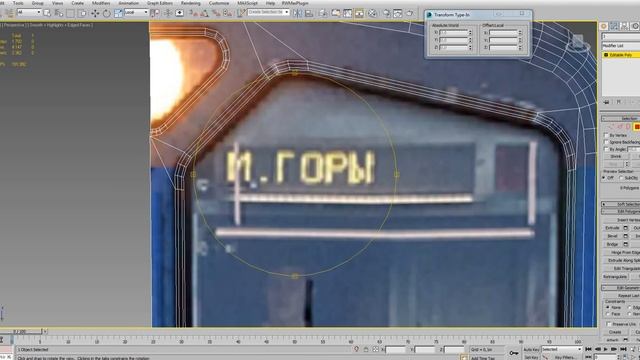Open the Group menu
Viewport: 640px width, 360px height.
pyautogui.click(x=37, y=3)
